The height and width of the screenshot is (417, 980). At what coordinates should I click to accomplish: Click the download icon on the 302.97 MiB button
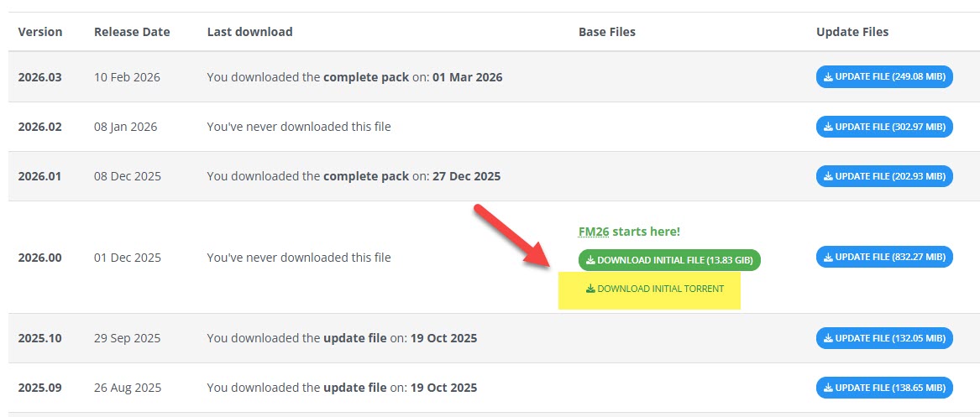(x=828, y=127)
